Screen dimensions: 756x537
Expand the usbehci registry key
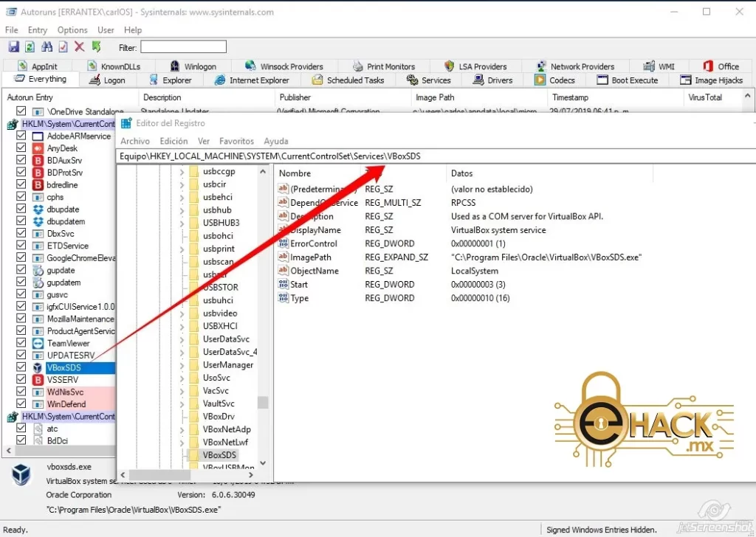pos(182,198)
